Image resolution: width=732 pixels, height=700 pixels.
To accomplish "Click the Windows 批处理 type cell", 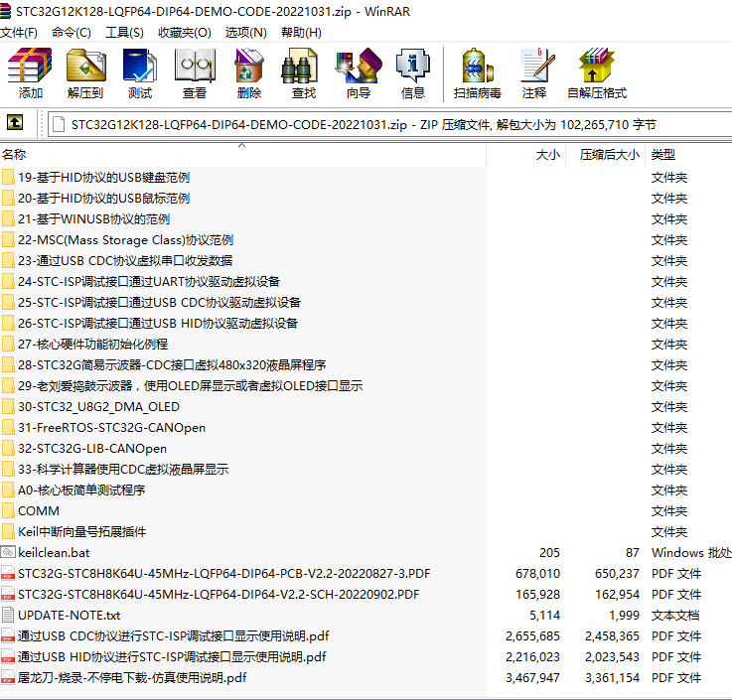I will point(691,553).
